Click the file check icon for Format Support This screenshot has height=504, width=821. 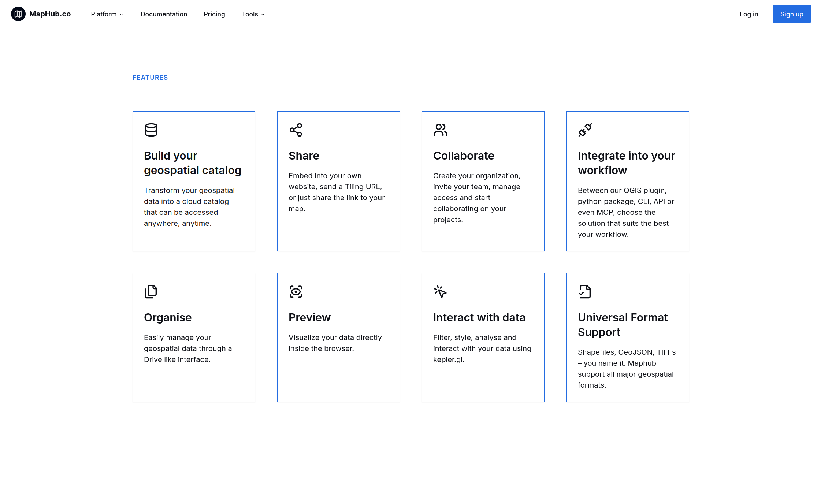(x=585, y=292)
